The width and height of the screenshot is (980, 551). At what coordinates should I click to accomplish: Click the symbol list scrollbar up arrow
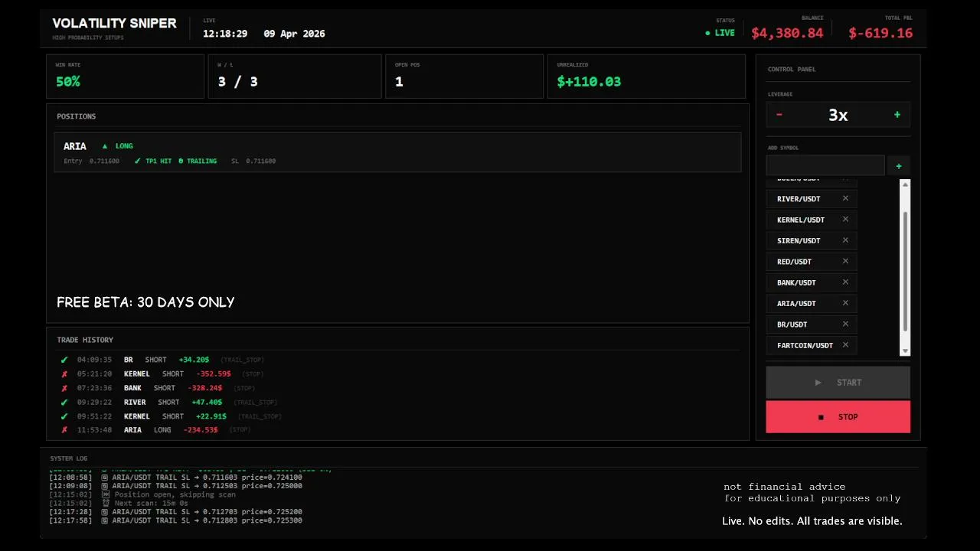click(906, 184)
